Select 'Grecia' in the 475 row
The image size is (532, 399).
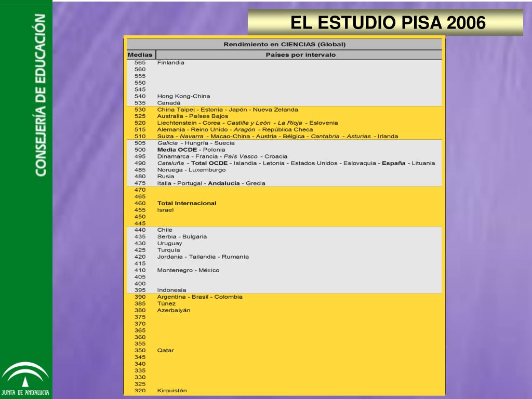(256, 183)
